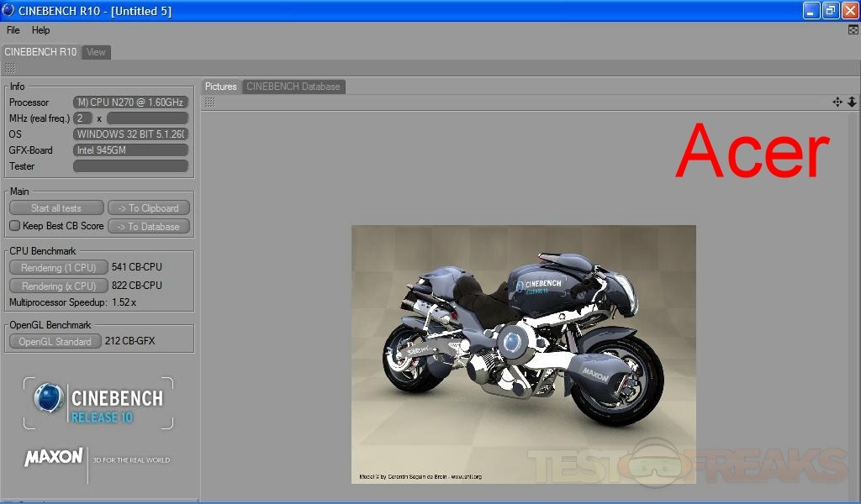Click the MAXON logo in the left panel
This screenshot has width=861, height=504.
pos(54,458)
